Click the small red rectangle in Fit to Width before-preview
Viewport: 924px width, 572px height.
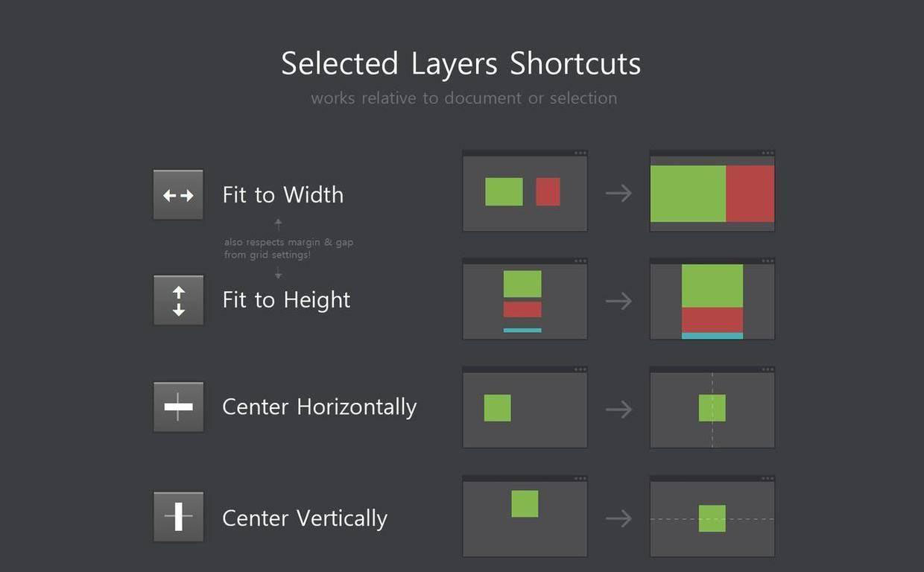coord(548,191)
